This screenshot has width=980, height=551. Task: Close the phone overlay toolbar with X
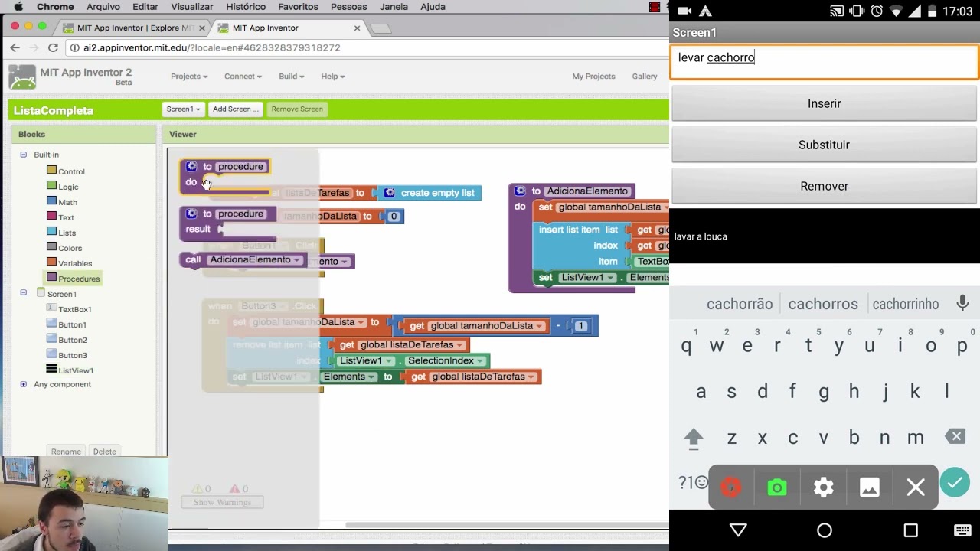tap(916, 487)
